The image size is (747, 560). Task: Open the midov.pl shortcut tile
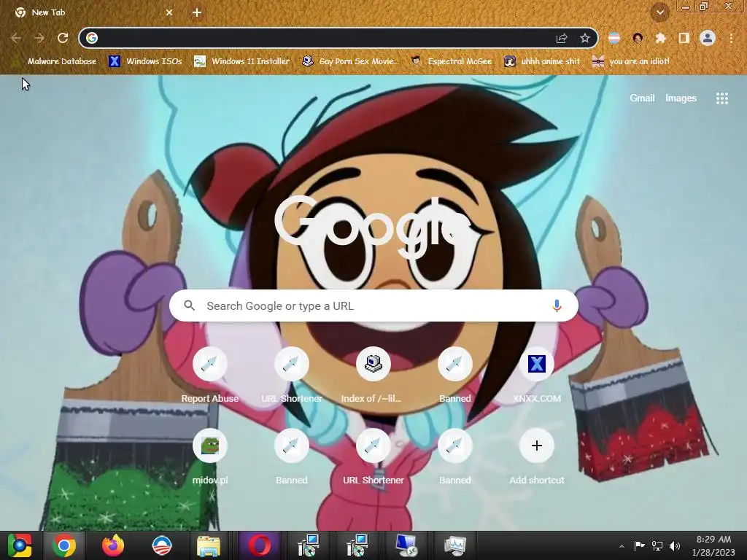209,458
